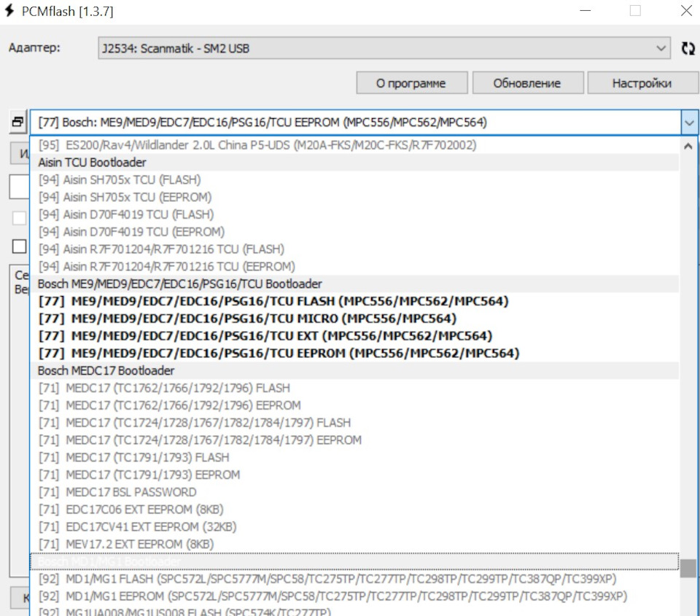
Task: Click the module window icon beside the combo box
Action: pyautogui.click(x=17, y=122)
